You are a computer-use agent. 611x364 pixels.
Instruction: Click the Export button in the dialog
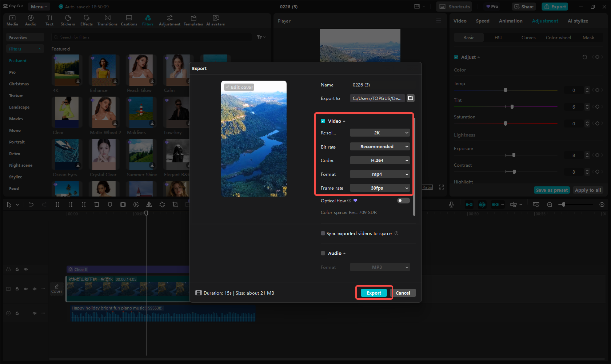click(374, 292)
